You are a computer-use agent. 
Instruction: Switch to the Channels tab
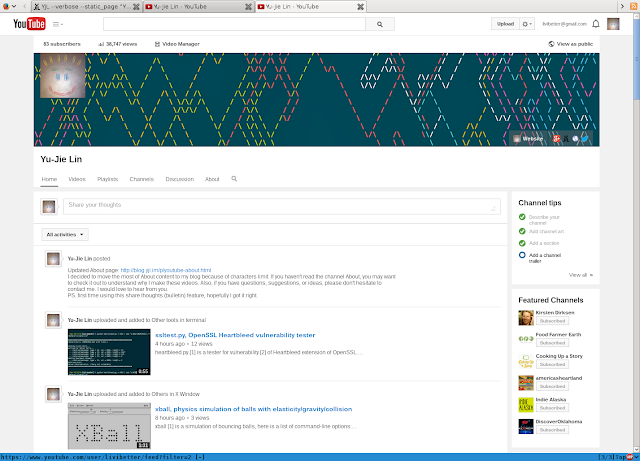pos(142,179)
